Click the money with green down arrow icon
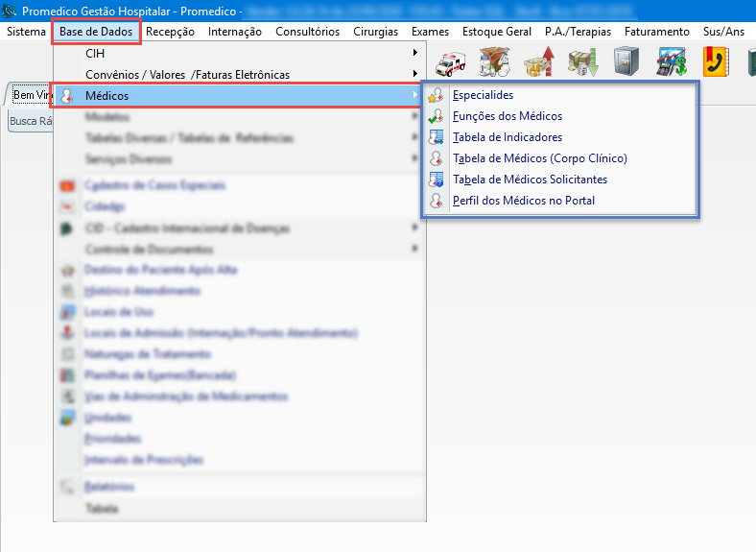Screen dimensions: 756x552 [x=581, y=62]
